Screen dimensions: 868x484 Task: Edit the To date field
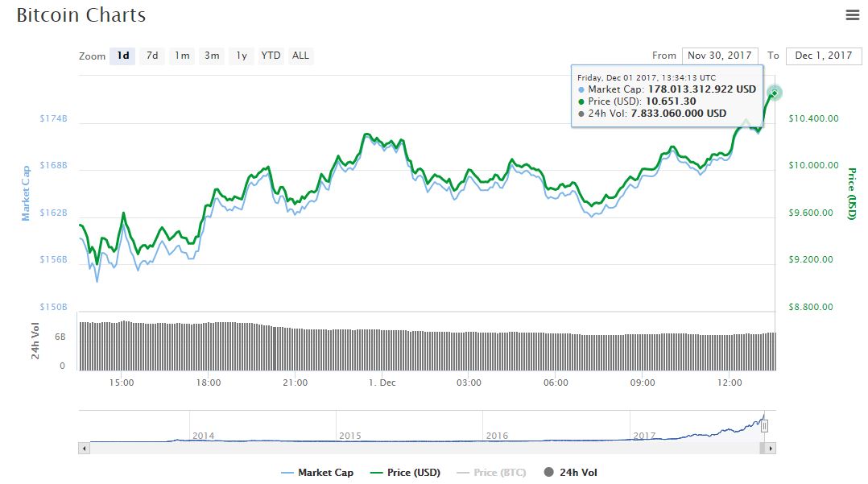point(824,56)
